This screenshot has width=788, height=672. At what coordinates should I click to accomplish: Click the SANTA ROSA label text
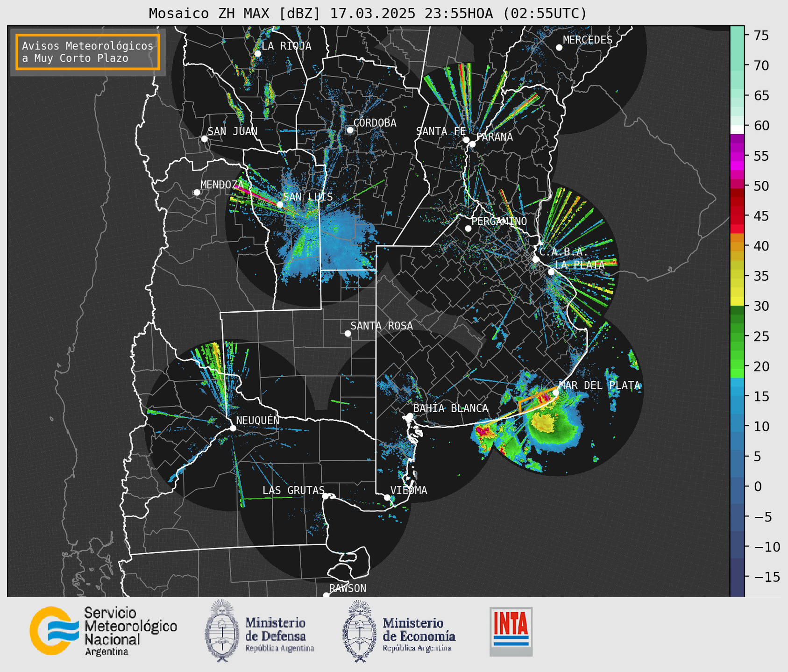pyautogui.click(x=382, y=326)
